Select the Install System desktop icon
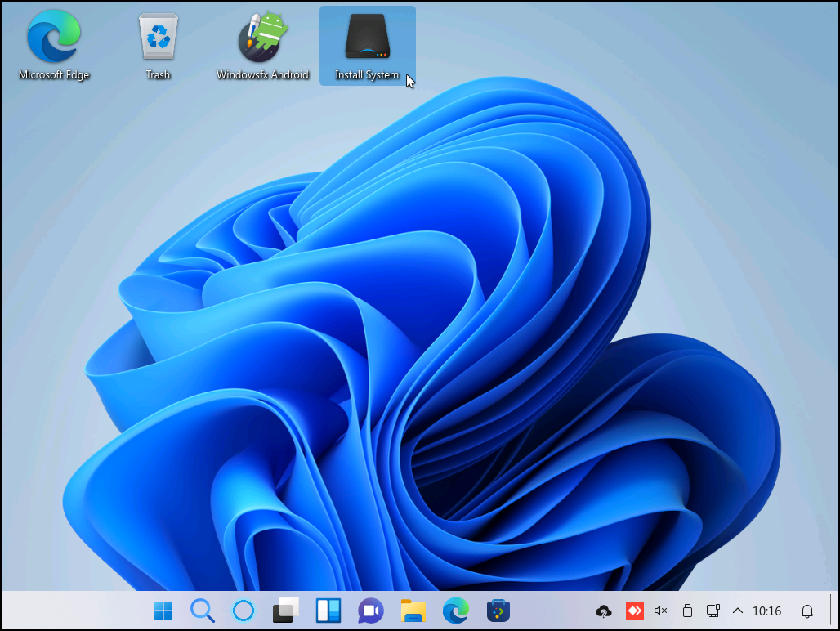This screenshot has height=631, width=840. coord(368,45)
